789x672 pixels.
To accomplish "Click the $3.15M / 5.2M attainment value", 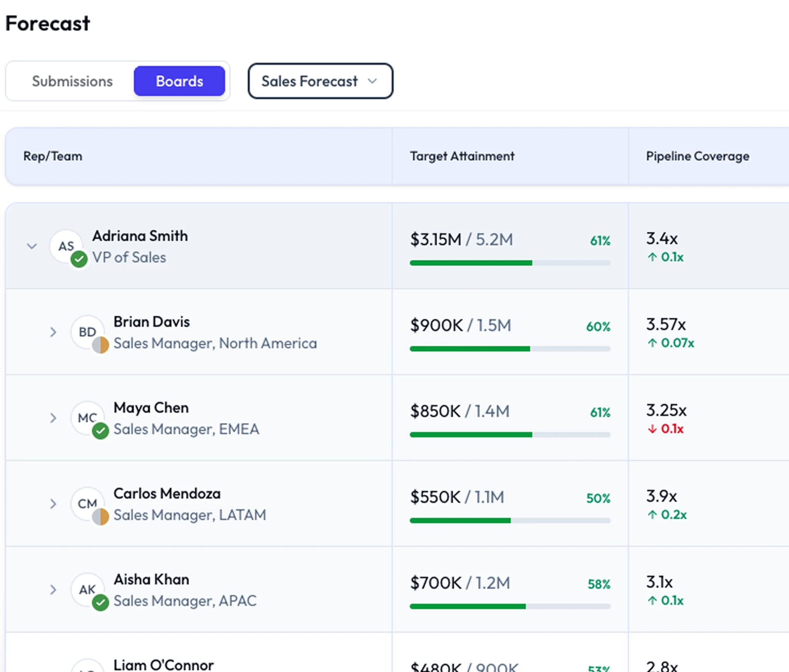I will [461, 240].
